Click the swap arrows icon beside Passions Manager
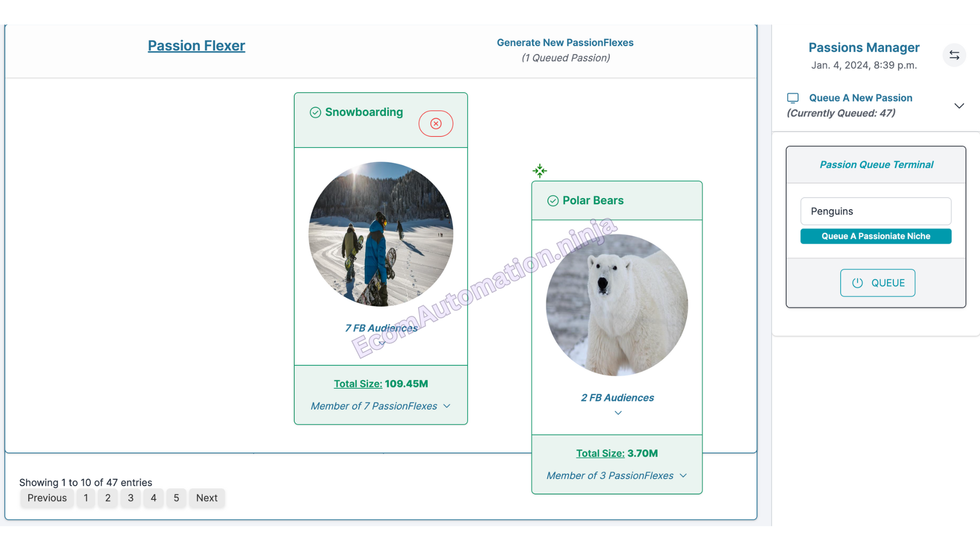Screen dimensions: 980x551 tap(954, 55)
